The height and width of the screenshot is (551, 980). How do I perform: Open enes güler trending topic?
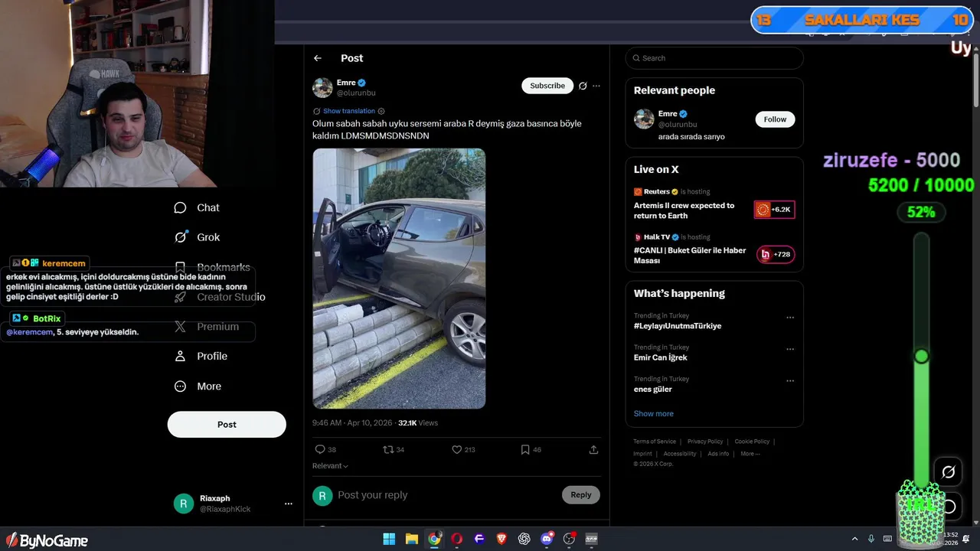653,389
